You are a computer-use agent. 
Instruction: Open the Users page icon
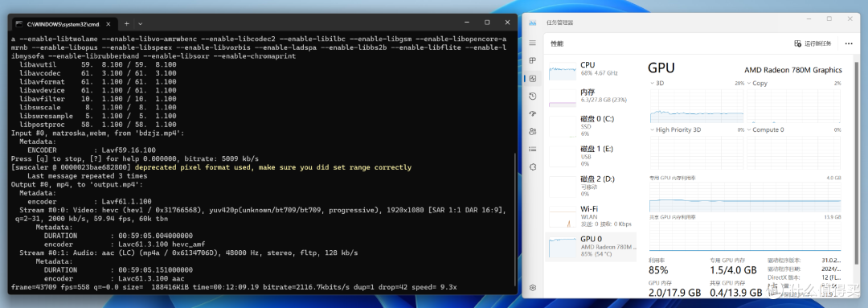533,131
